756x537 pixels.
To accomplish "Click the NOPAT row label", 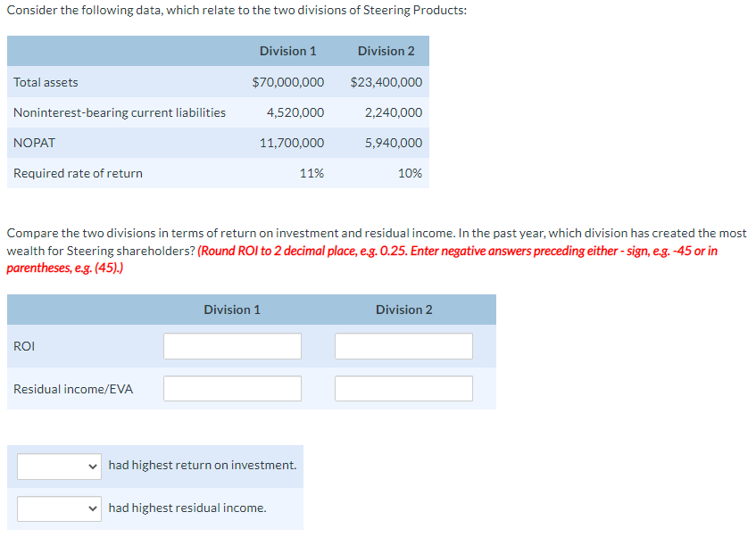I will coord(35,142).
